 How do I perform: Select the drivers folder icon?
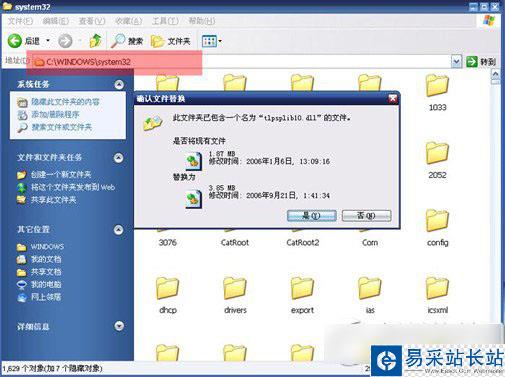click(x=235, y=289)
